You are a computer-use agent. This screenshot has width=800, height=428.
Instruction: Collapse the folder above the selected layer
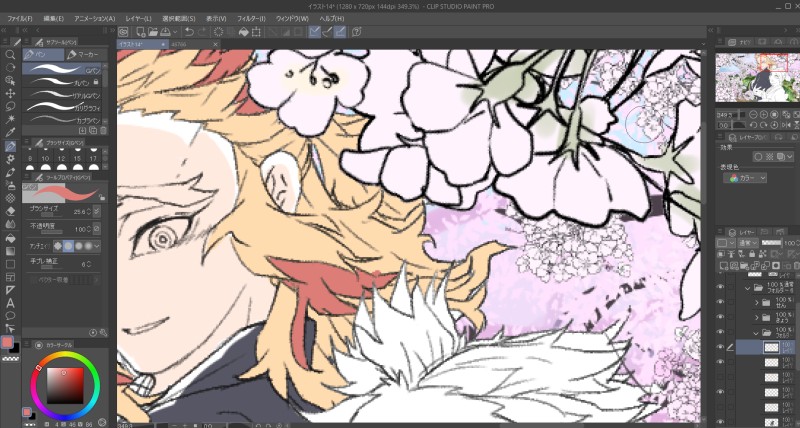pos(757,333)
